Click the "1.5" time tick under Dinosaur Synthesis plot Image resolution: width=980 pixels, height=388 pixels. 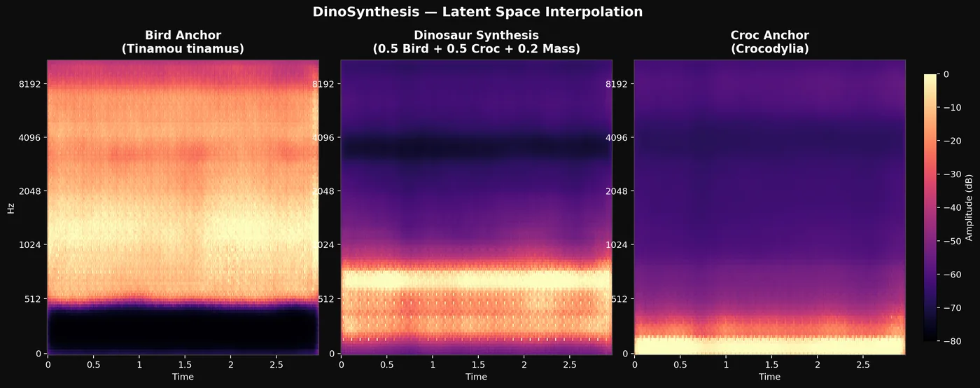coord(478,365)
